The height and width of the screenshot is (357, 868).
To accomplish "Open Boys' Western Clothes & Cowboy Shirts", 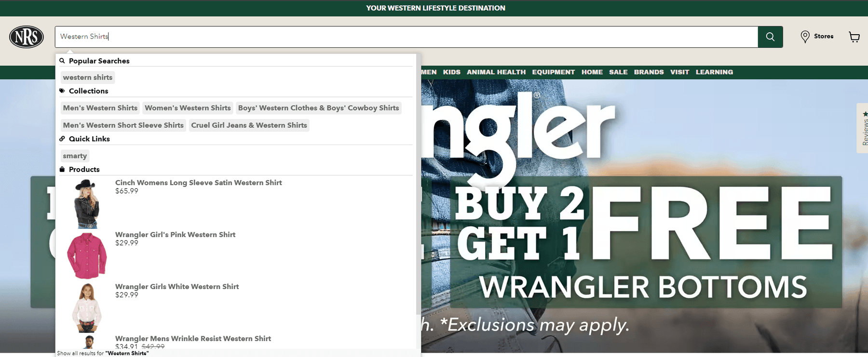I will [x=318, y=108].
